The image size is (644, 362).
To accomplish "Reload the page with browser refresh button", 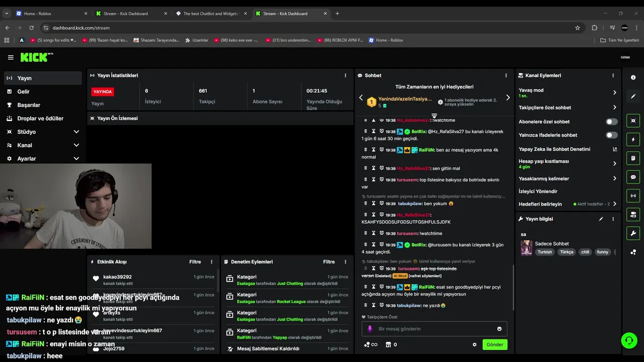I will click(x=31, y=28).
